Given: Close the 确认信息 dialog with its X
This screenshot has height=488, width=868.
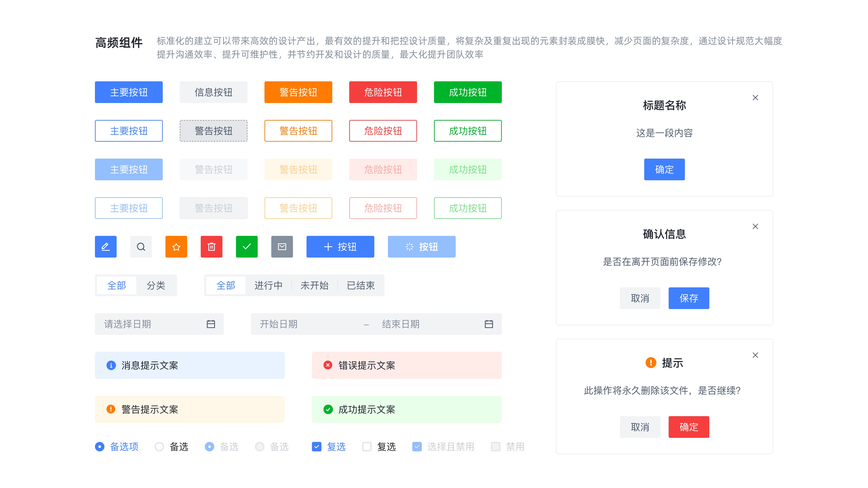Looking at the screenshot, I should click(755, 226).
